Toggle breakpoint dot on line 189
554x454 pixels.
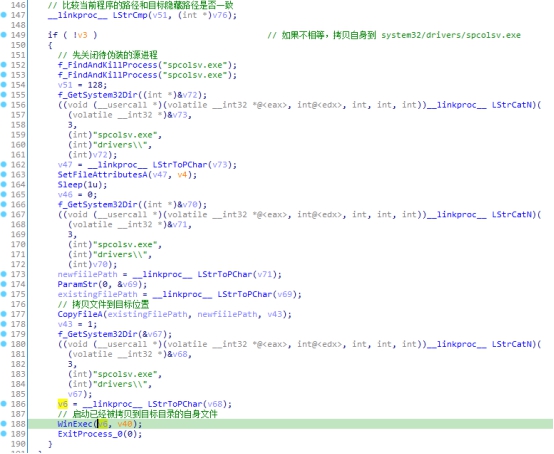click(x=4, y=433)
